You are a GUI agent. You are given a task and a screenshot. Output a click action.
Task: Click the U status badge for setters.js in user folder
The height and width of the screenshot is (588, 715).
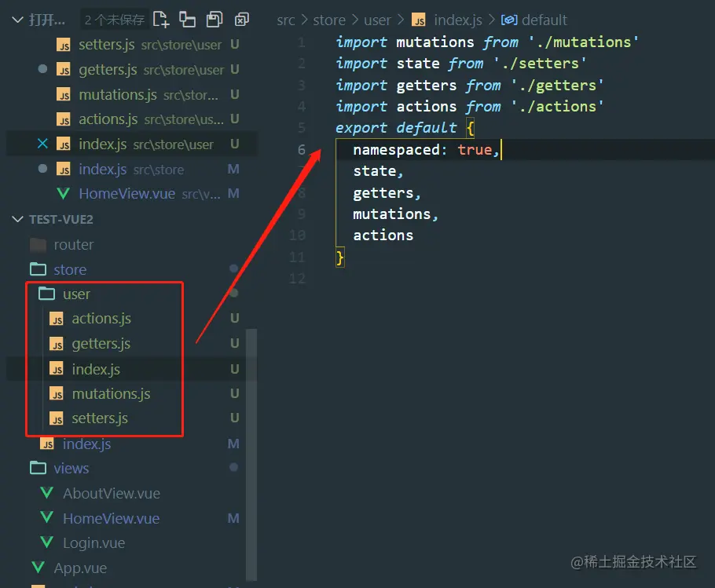click(234, 418)
